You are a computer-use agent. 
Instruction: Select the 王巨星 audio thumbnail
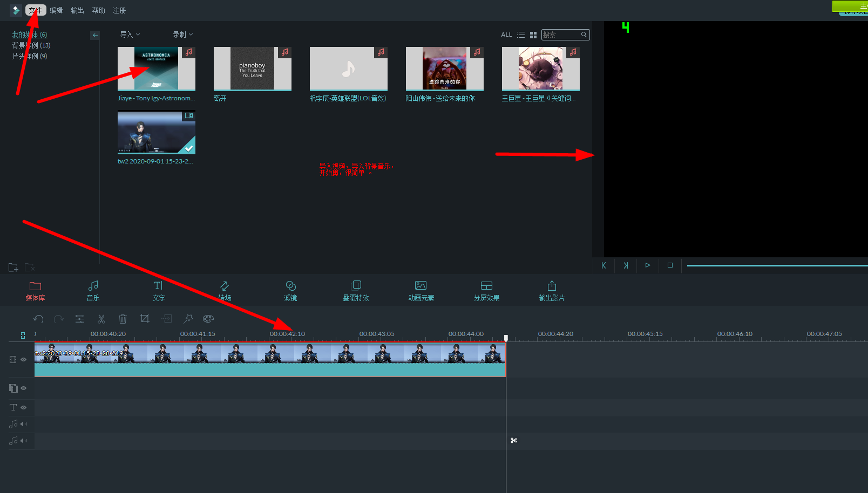pos(541,69)
